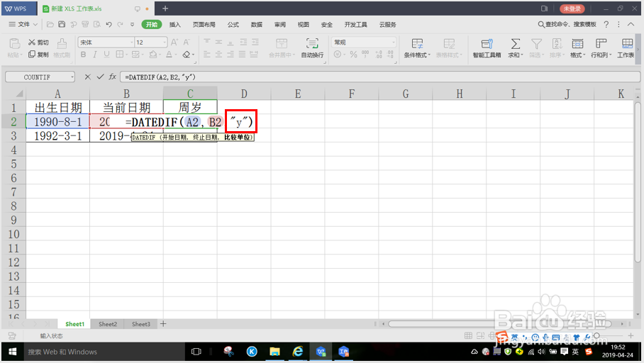
Task: Click the help question mark icon
Action: point(606,25)
